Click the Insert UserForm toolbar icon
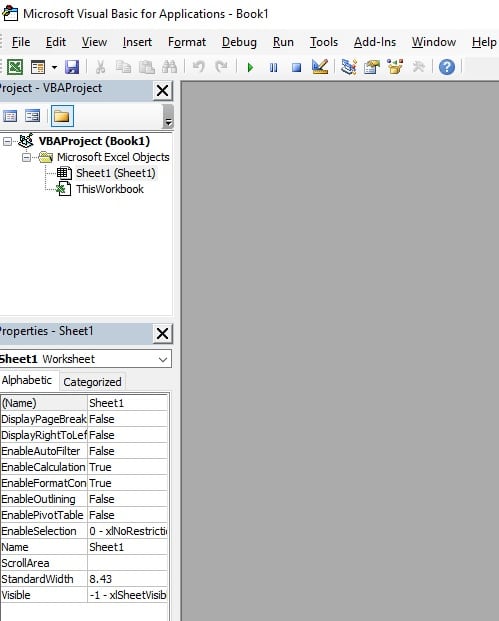Screen dimensions: 499x621 click(38, 67)
